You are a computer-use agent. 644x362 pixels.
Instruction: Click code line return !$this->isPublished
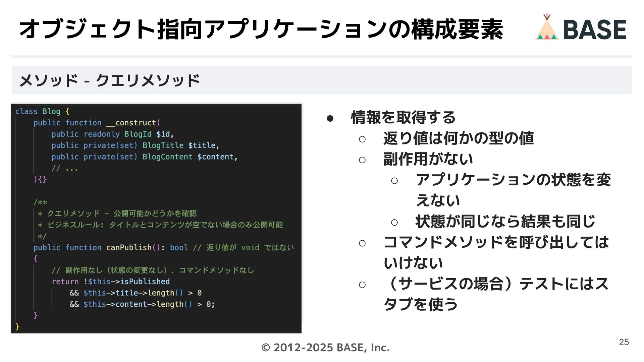pyautogui.click(x=111, y=282)
